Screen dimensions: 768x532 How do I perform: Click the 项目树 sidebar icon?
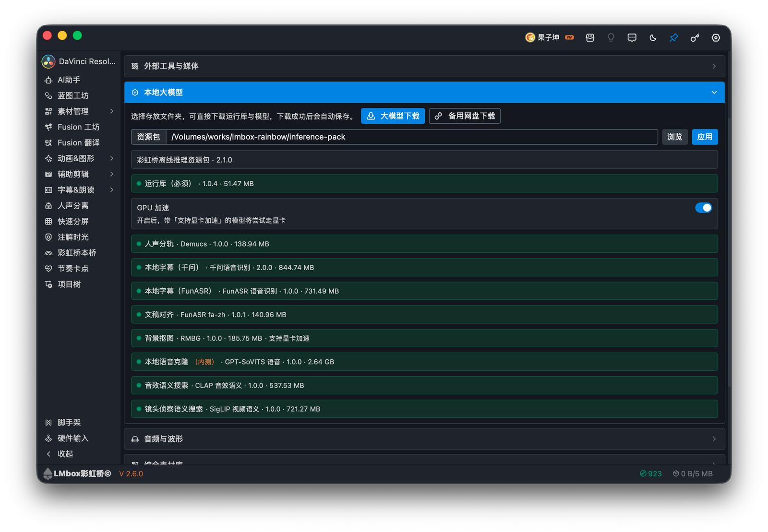(x=48, y=284)
